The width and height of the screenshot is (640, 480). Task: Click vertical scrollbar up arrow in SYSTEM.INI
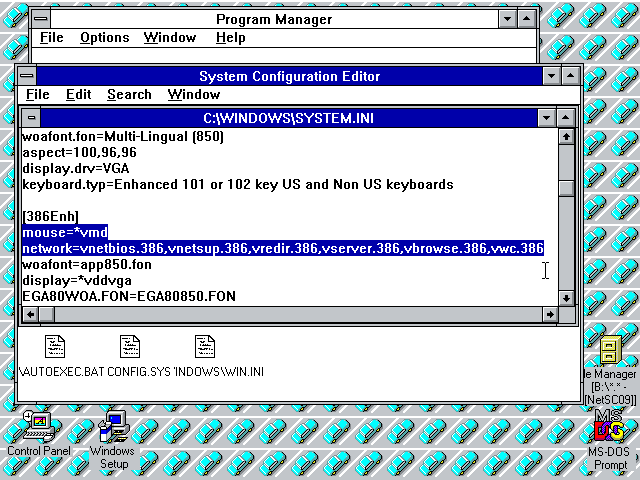566,136
